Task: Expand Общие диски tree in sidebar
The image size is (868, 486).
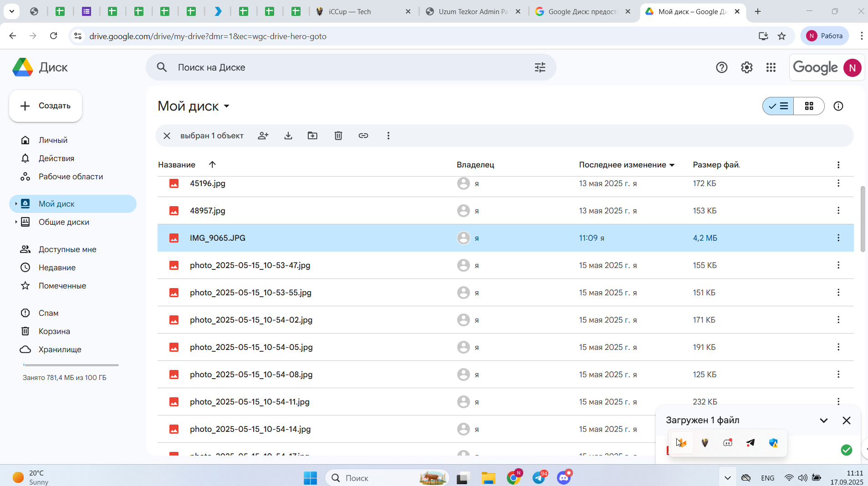Action: pos(16,222)
